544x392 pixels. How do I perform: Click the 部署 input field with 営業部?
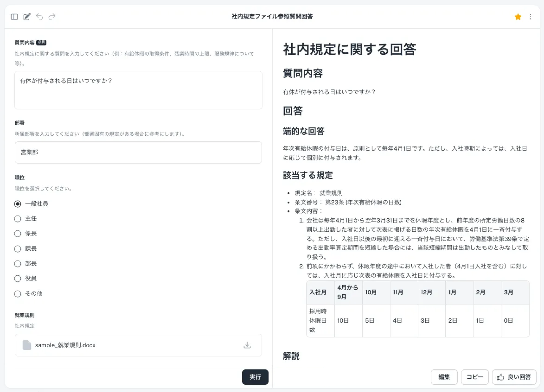pos(138,152)
